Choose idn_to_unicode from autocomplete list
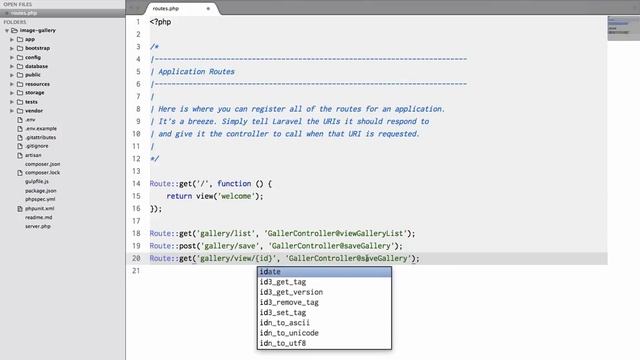 [x=324, y=333]
